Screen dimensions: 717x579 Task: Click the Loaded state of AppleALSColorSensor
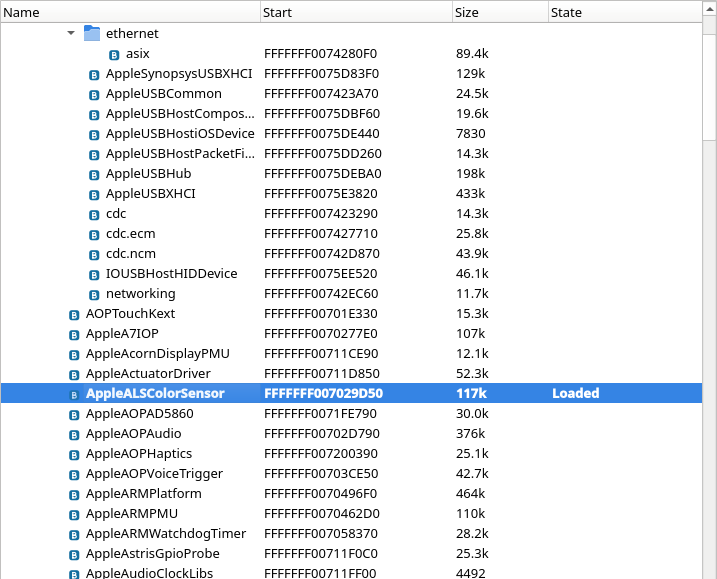coord(576,393)
